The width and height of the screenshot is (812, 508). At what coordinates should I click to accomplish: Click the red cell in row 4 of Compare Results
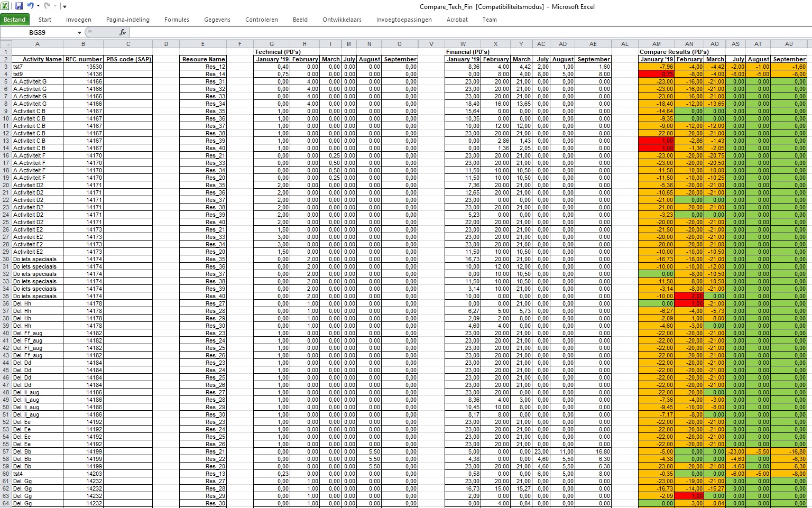click(656, 74)
